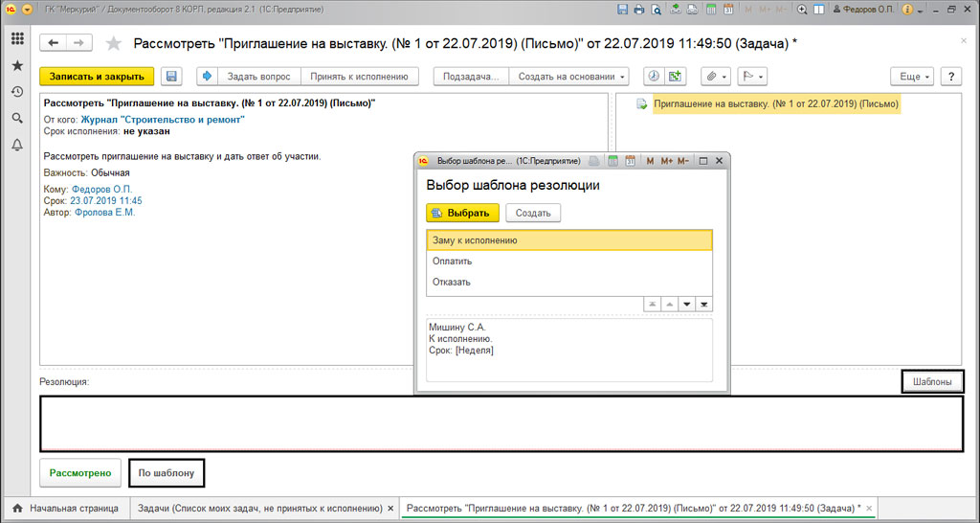Click the 'Записать и закрыть' button
The width and height of the screenshot is (980, 523).
pos(98,77)
